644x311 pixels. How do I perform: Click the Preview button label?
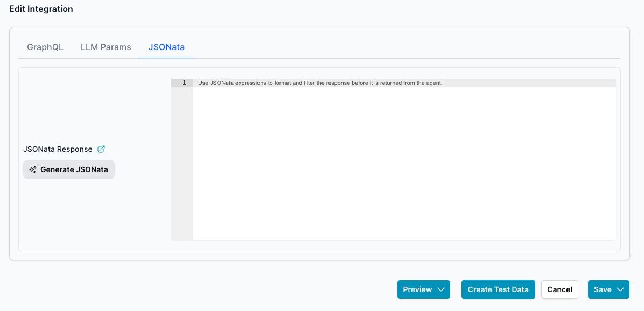point(417,289)
